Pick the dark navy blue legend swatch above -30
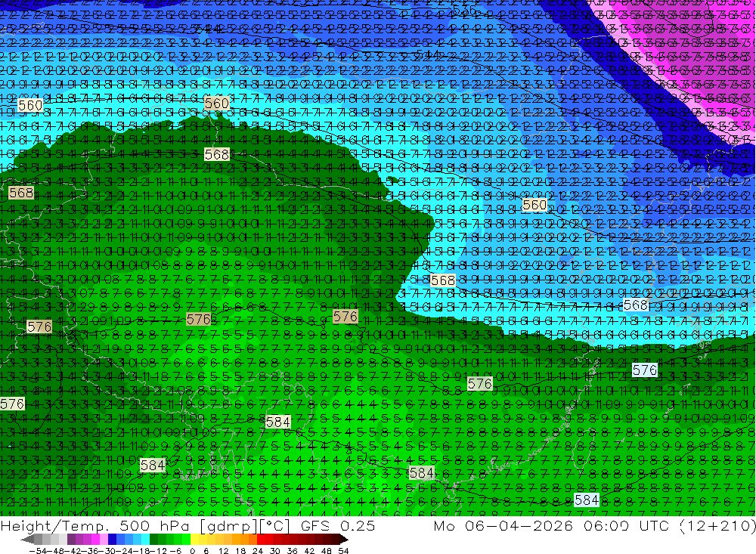 tap(112, 540)
